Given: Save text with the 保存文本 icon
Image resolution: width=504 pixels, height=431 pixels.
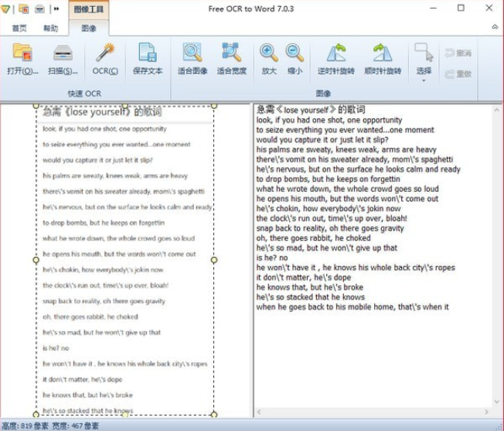Looking at the screenshot, I should coord(148,52).
